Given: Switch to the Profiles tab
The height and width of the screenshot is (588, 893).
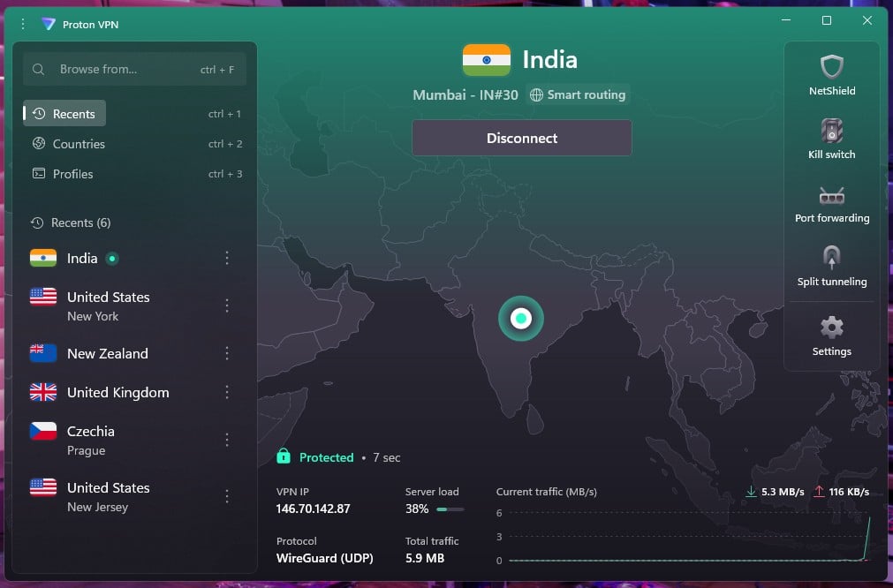Looking at the screenshot, I should [72, 174].
